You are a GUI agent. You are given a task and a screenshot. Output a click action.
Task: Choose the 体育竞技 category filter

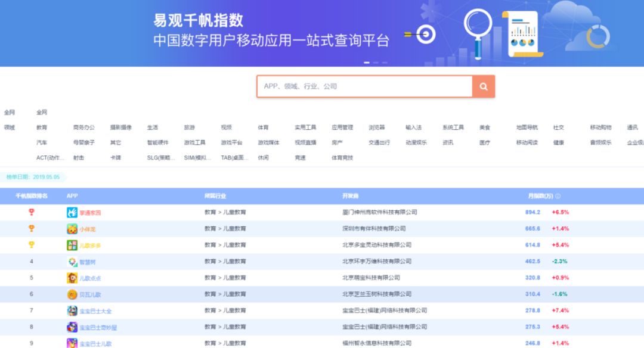(x=342, y=157)
